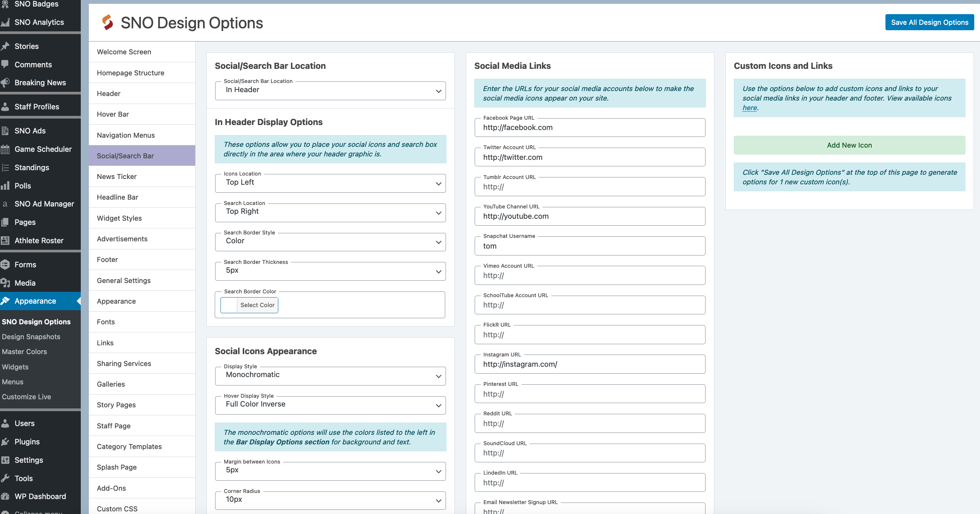Click the Tools wrench icon
Image resolution: width=980 pixels, height=514 pixels.
click(5, 478)
